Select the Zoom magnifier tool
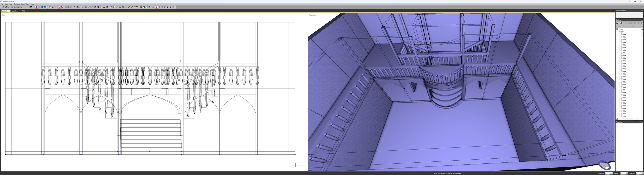The height and width of the screenshot is (175, 644). pyautogui.click(x=56, y=7)
